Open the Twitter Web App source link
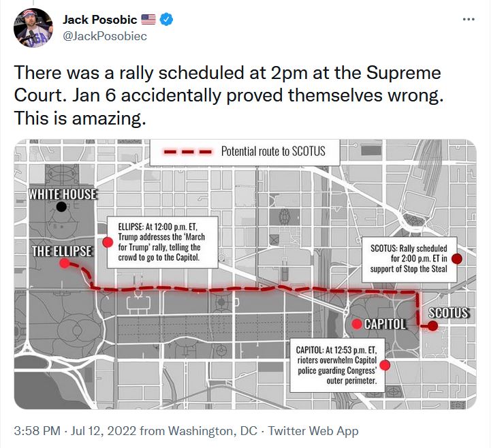 pyautogui.click(x=313, y=431)
